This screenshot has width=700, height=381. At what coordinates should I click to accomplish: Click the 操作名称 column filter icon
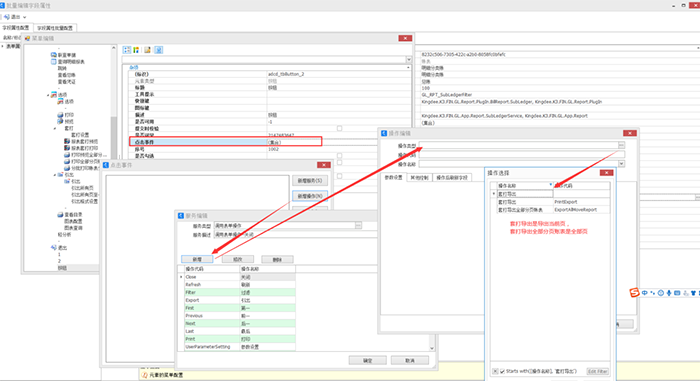[x=551, y=184]
